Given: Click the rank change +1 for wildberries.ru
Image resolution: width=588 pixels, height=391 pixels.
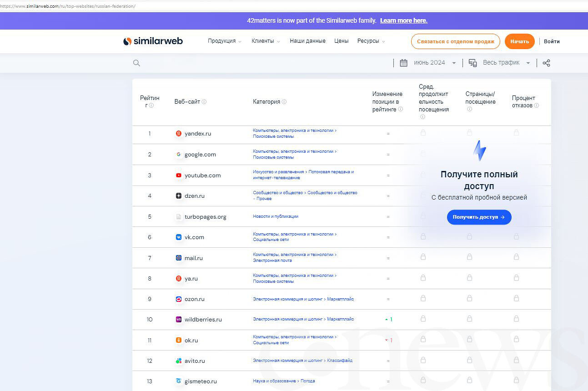Looking at the screenshot, I should pos(388,320).
